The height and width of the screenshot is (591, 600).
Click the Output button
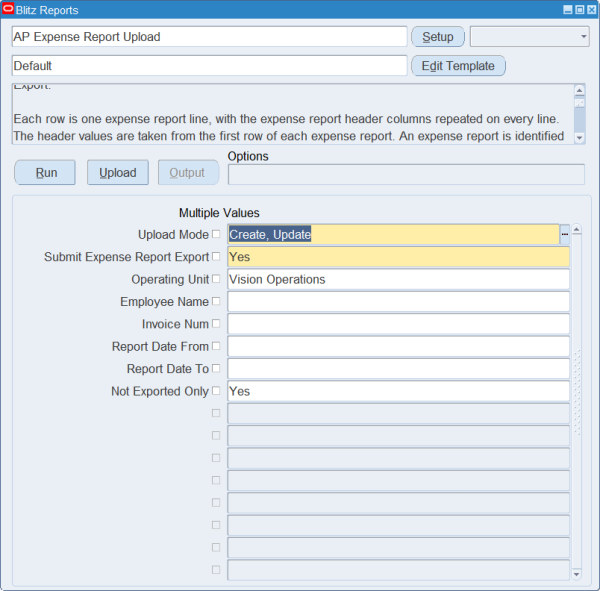pos(188,173)
